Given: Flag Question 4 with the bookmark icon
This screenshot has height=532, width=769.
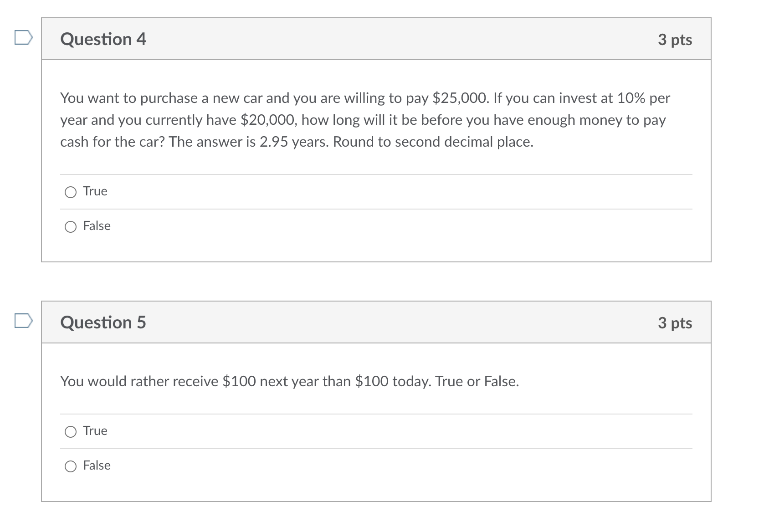Looking at the screenshot, I should (x=23, y=38).
